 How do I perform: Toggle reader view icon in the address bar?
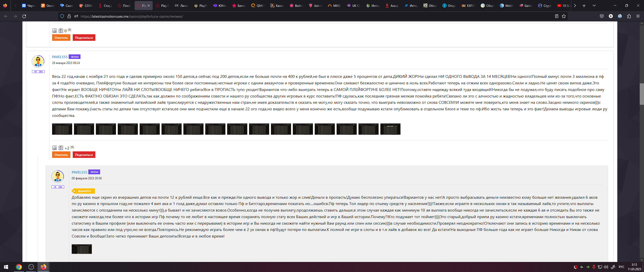pyautogui.click(x=557, y=16)
